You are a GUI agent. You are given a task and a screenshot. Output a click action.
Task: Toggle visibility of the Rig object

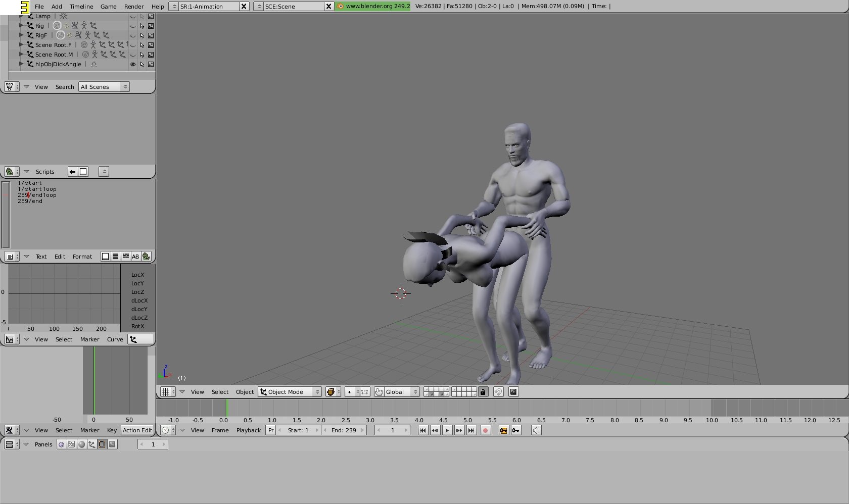[x=133, y=26]
